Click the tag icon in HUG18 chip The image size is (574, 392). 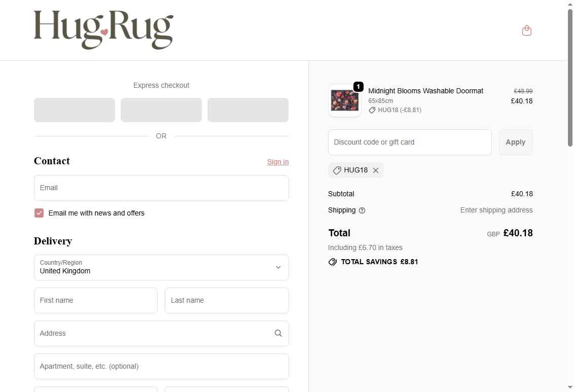click(337, 170)
